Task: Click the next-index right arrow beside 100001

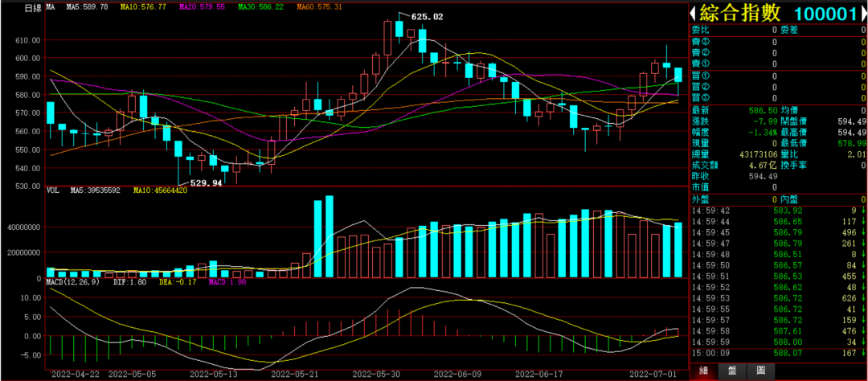Action: coord(862,13)
